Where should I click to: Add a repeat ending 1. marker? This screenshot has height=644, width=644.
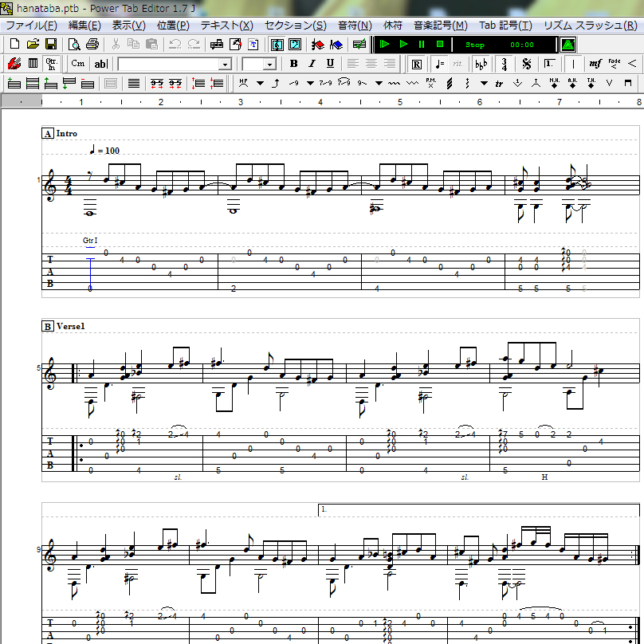click(x=549, y=64)
